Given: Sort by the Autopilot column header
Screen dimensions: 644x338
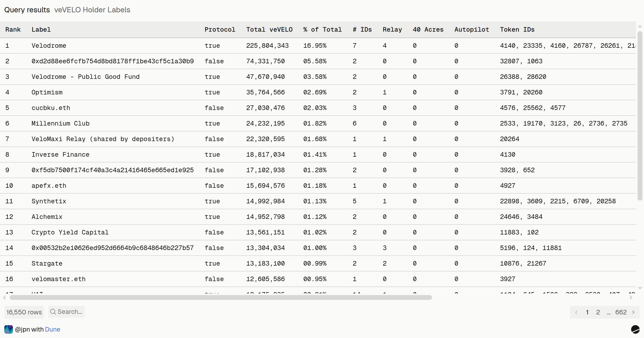Looking at the screenshot, I should (x=472, y=30).
